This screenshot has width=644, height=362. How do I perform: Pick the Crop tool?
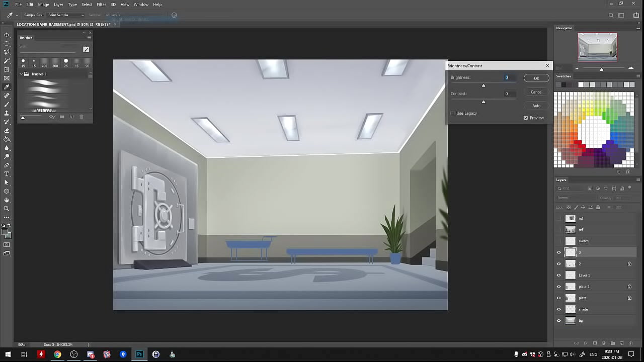pyautogui.click(x=7, y=69)
